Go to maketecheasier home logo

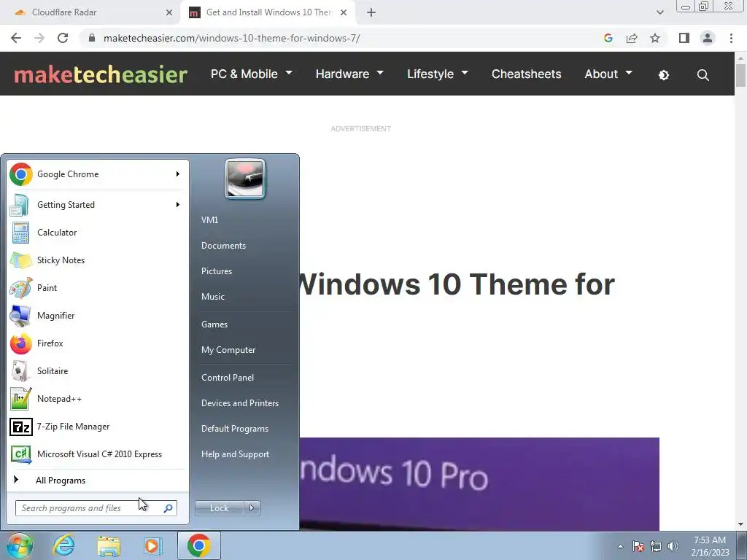[101, 74]
